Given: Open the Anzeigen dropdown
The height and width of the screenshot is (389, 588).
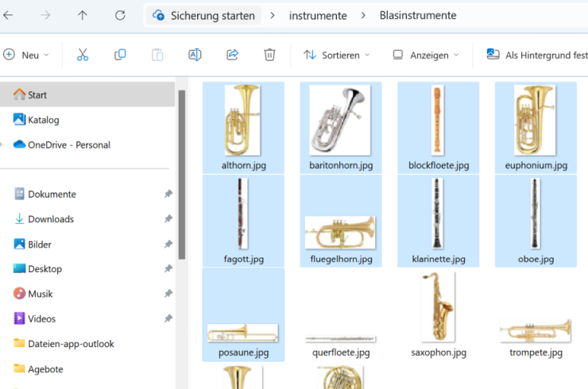Looking at the screenshot, I should (x=426, y=55).
